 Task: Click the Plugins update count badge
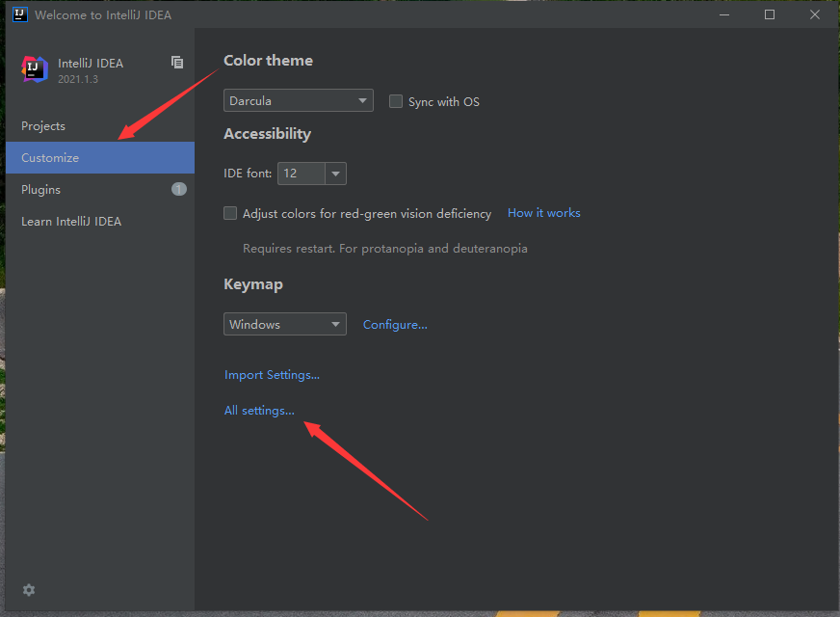click(179, 189)
